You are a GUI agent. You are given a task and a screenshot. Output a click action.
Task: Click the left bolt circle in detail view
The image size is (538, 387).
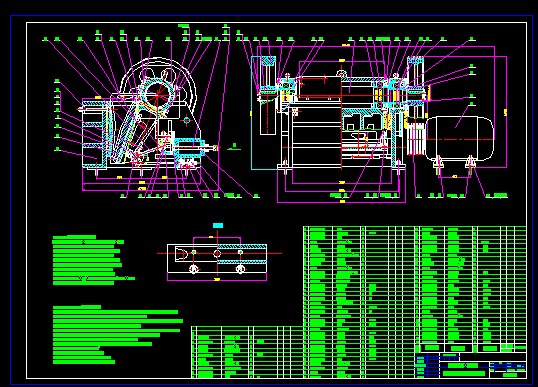click(194, 269)
